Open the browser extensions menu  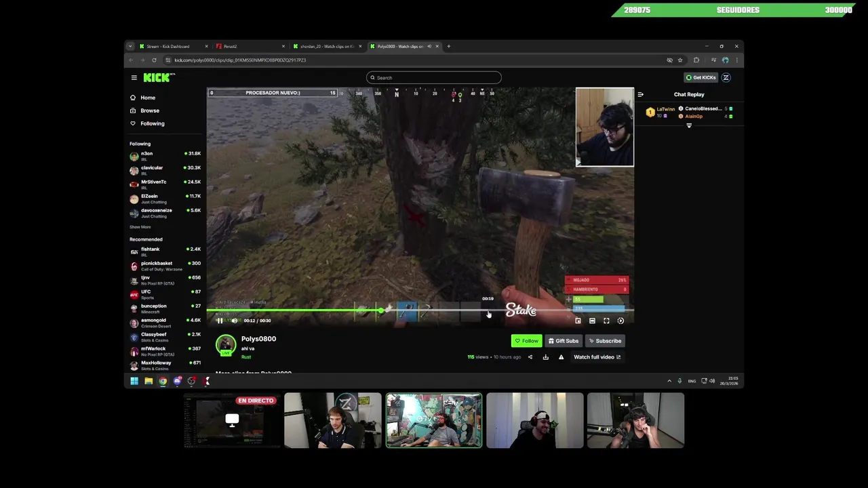click(696, 60)
